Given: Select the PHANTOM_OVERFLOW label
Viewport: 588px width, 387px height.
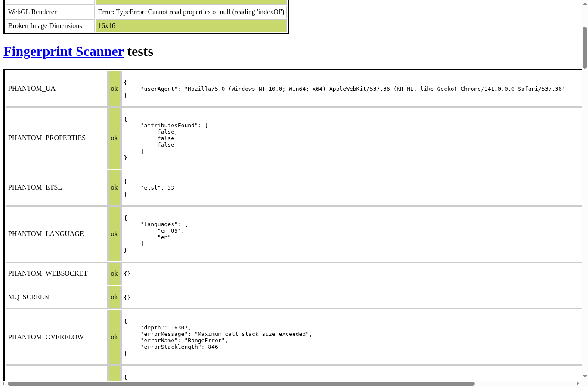Looking at the screenshot, I should point(46,337).
